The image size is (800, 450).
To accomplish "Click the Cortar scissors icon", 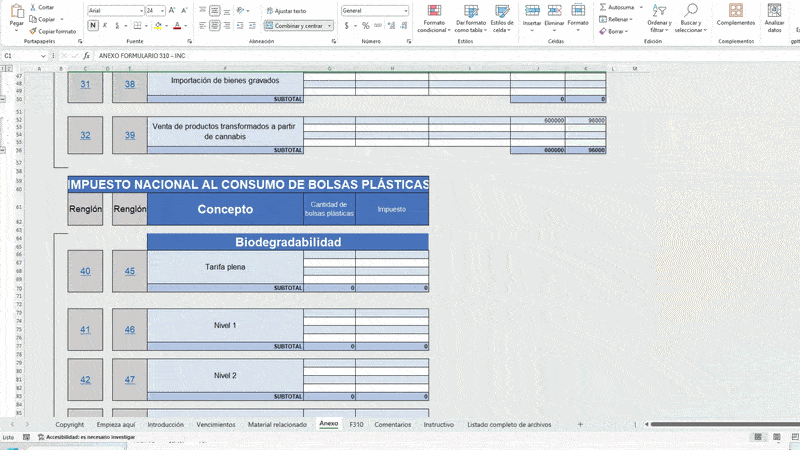I will click(33, 7).
